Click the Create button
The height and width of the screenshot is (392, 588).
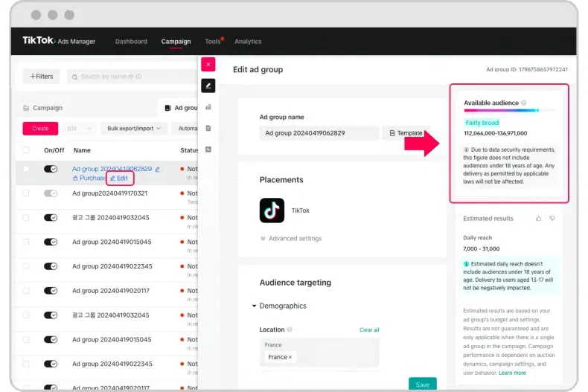[x=40, y=129]
